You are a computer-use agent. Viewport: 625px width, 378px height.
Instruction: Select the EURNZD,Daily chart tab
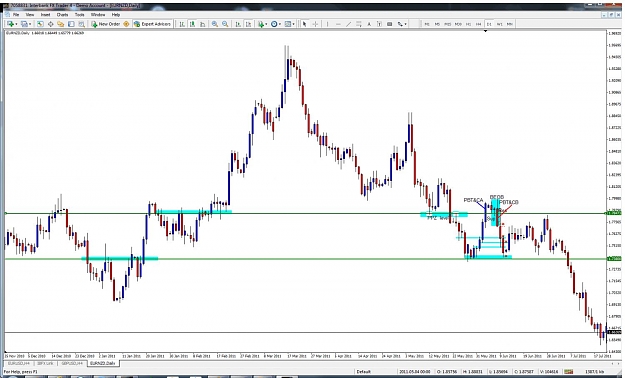coord(103,363)
